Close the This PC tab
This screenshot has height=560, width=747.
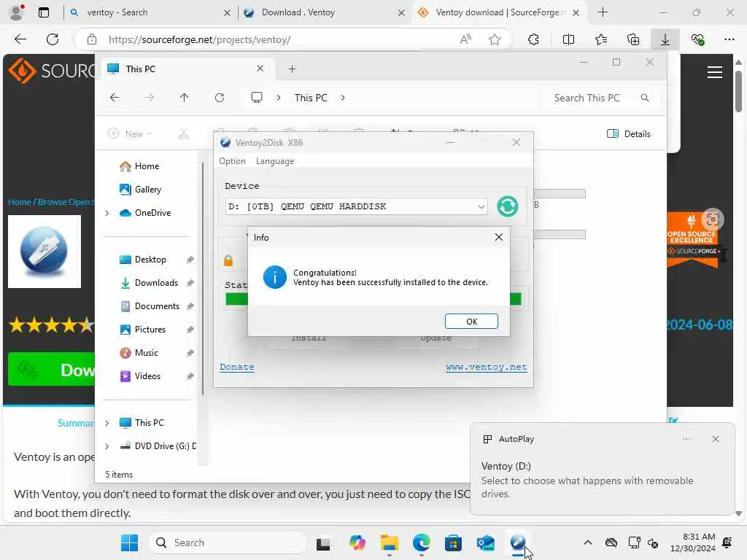click(x=260, y=69)
